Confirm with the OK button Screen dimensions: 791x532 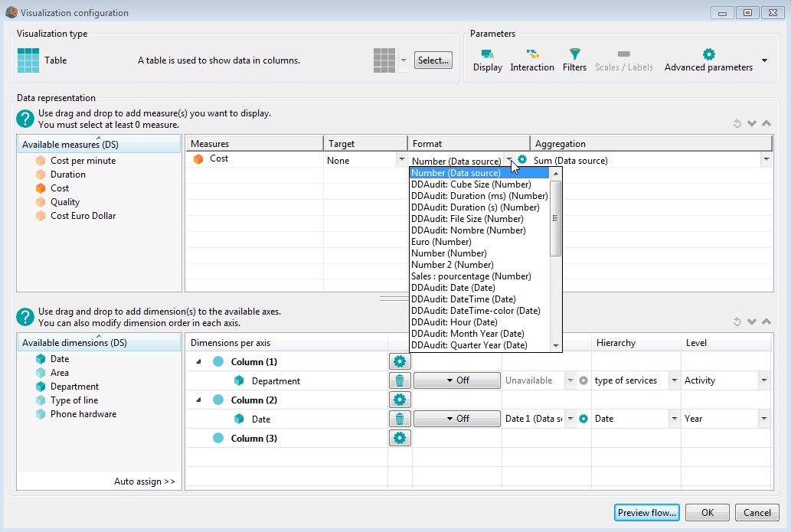(708, 513)
